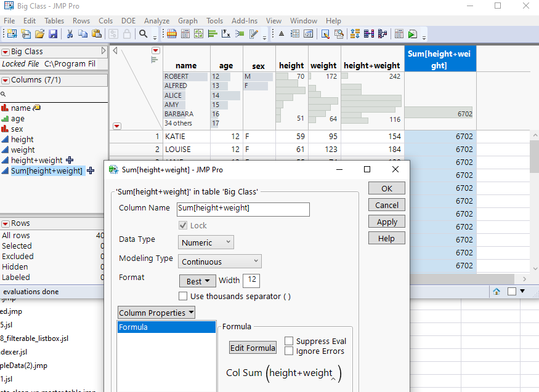Paste using the toolbar icon

click(x=97, y=34)
